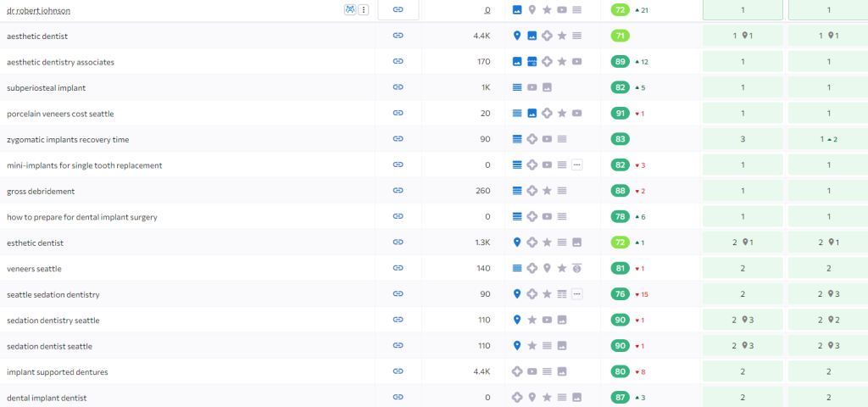Expand more SERP features for seattle sedation dentistry
The width and height of the screenshot is (868, 407).
(x=576, y=294)
